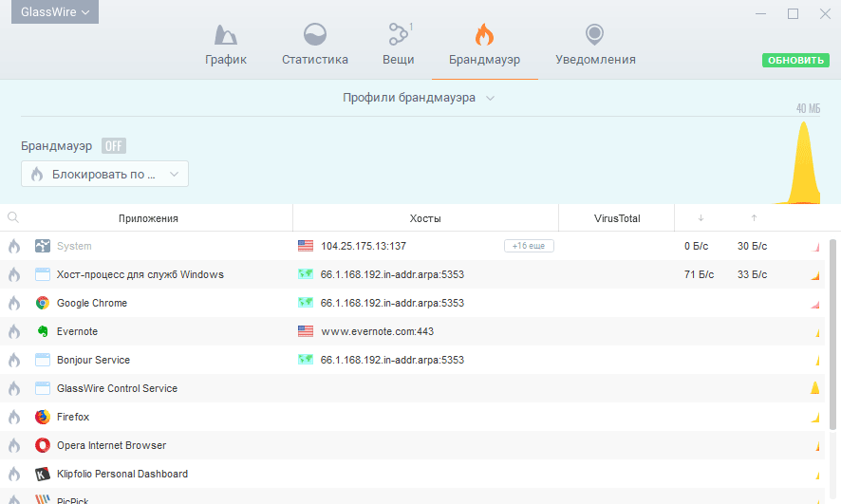Click the US flag beside www.evernote.com:443

point(306,331)
